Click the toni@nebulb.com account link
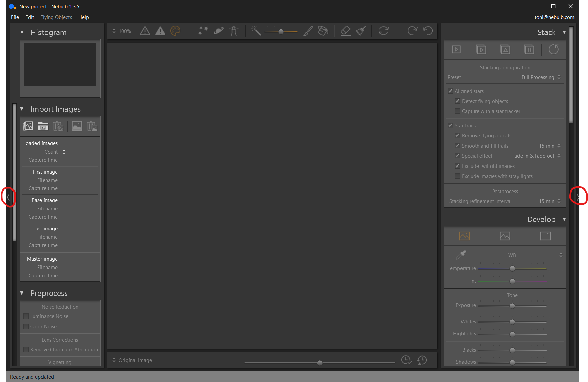 554,17
